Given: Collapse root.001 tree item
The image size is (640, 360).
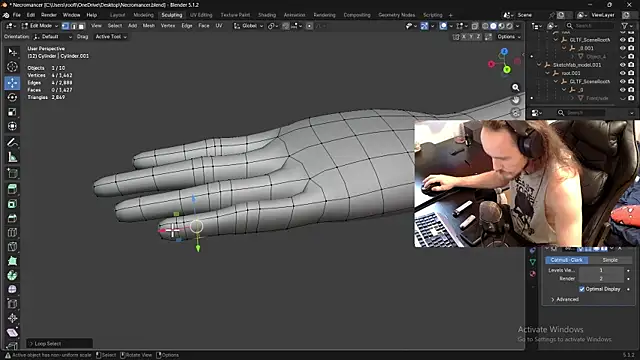Looking at the screenshot, I should point(548,73).
